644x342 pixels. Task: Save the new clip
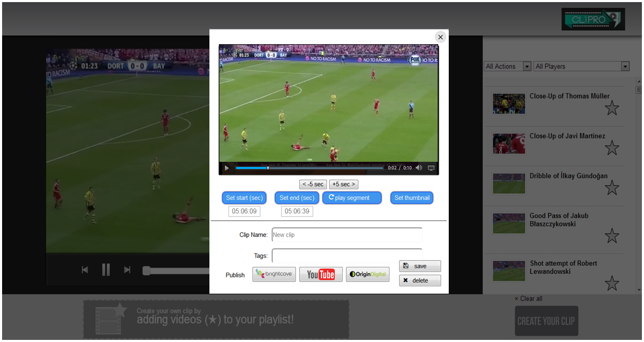tap(420, 266)
